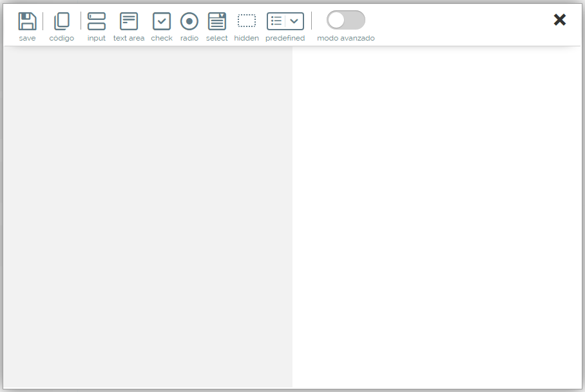
Task: Click the gray left editor panel
Action: 148,217
